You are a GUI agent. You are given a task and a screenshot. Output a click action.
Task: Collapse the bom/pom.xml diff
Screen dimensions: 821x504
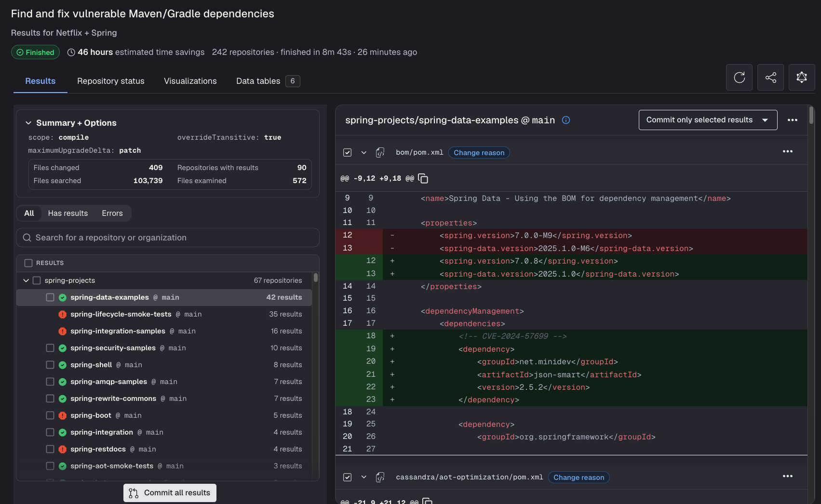coord(364,152)
